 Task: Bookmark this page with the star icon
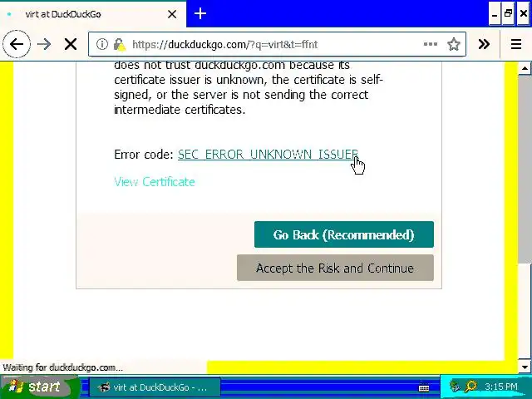[454, 44]
